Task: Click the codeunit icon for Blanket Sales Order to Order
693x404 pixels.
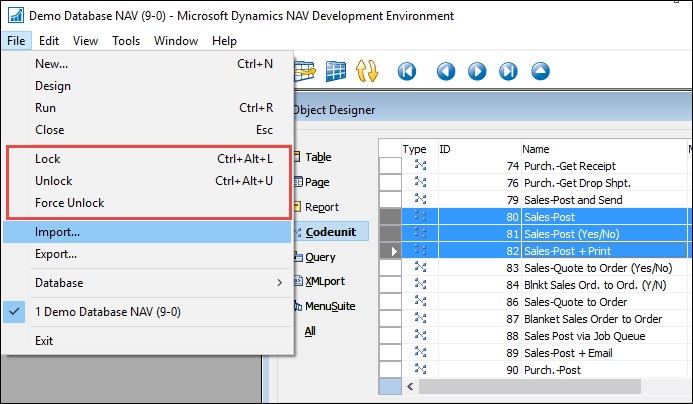Action: point(420,318)
